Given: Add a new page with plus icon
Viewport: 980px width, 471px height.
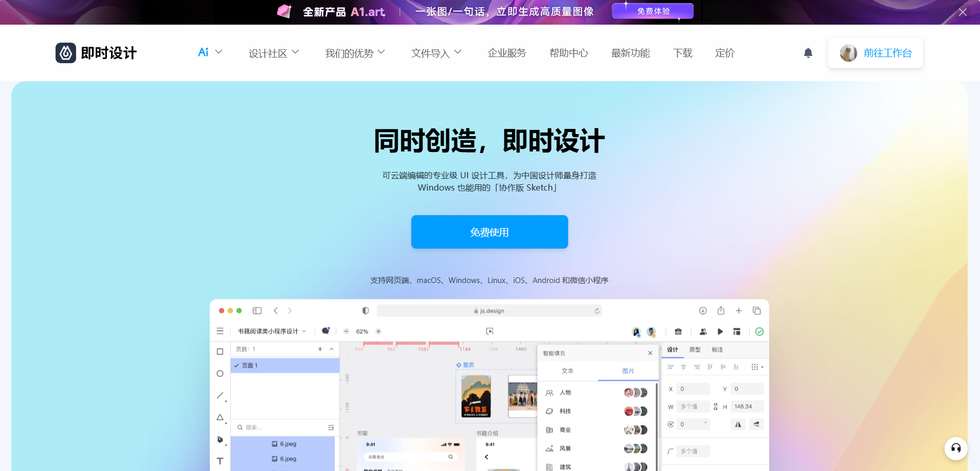Looking at the screenshot, I should click(320, 349).
